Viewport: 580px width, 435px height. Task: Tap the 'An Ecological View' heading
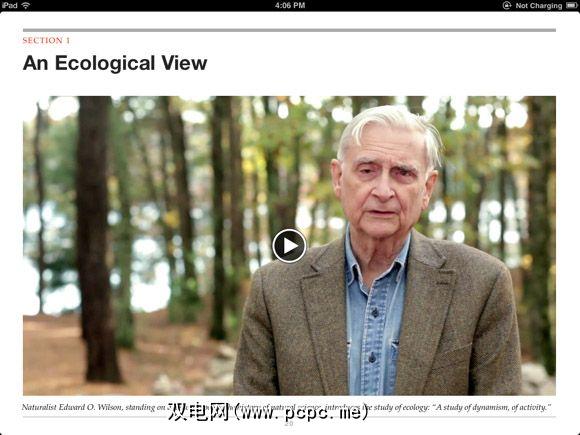tap(115, 63)
